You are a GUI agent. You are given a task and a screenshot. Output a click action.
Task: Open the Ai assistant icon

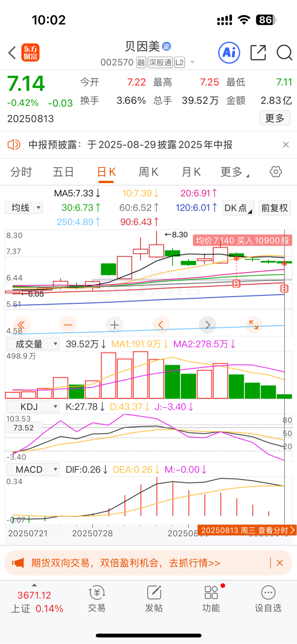[229, 52]
